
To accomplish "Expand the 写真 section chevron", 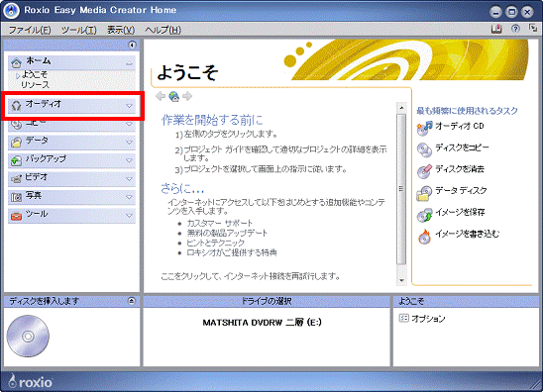I will point(129,197).
